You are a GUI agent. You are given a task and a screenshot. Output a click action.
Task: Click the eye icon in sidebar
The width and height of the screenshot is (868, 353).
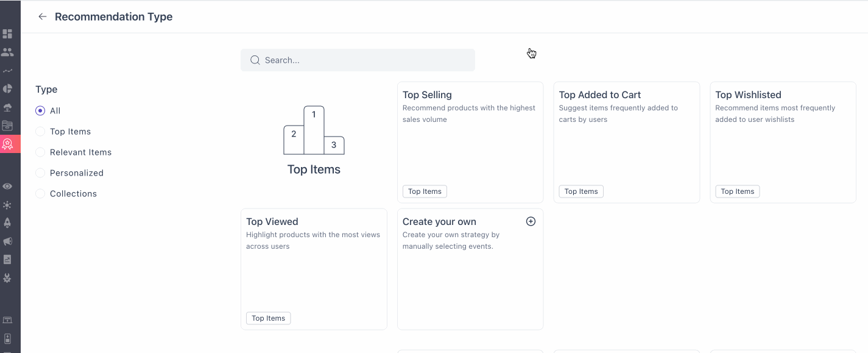(x=7, y=187)
